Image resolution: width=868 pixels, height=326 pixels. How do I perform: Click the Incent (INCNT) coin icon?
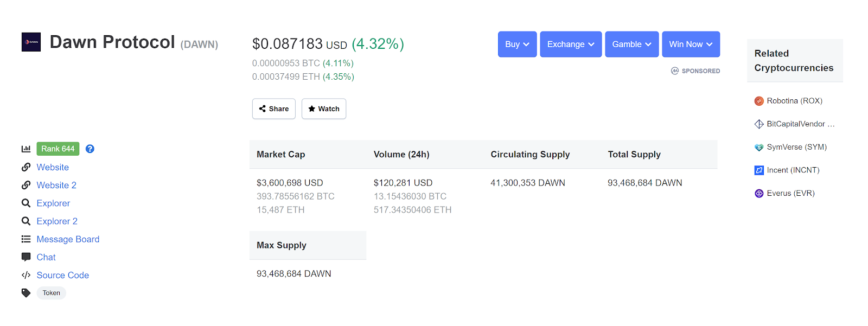pos(759,170)
